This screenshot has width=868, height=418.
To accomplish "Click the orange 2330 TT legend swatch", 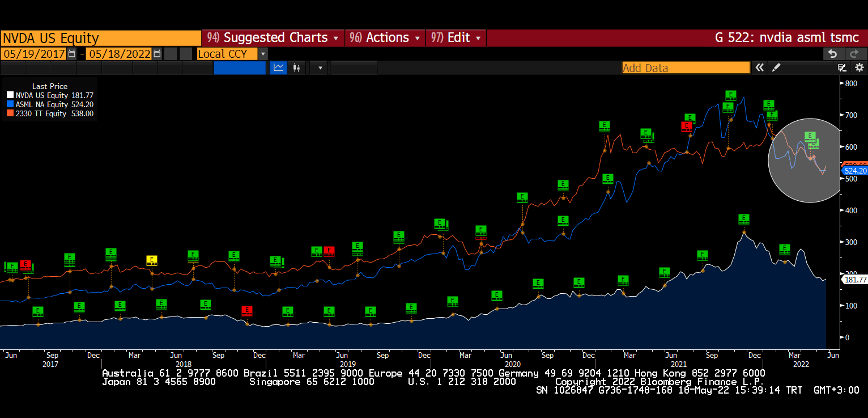I will [10, 114].
